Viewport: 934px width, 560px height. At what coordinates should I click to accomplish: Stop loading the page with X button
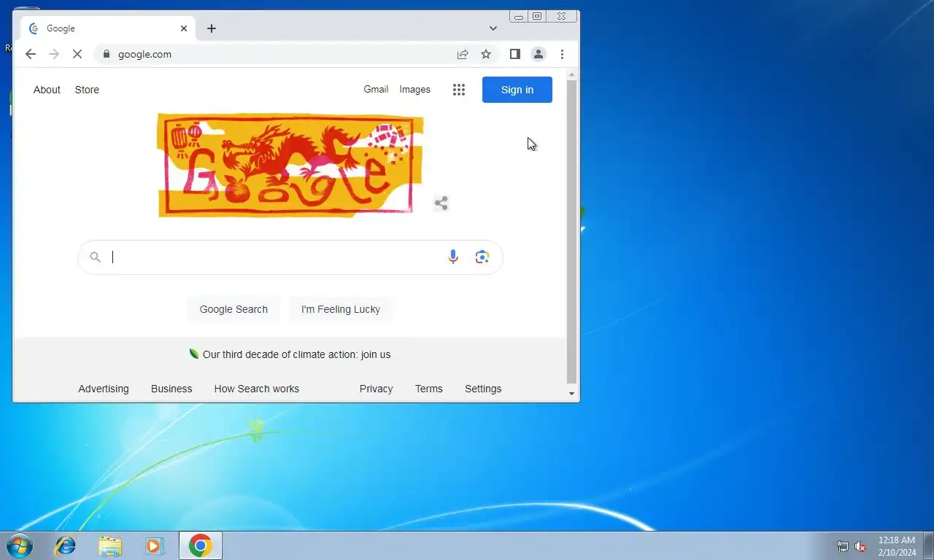77,54
